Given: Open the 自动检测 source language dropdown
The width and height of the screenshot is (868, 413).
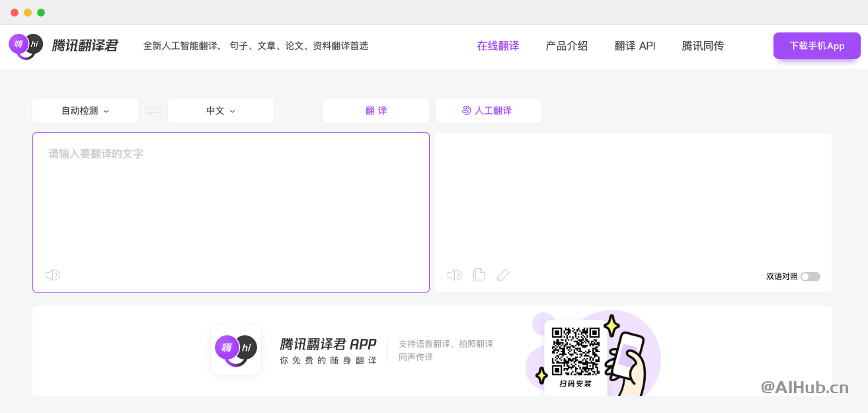Looking at the screenshot, I should 85,111.
